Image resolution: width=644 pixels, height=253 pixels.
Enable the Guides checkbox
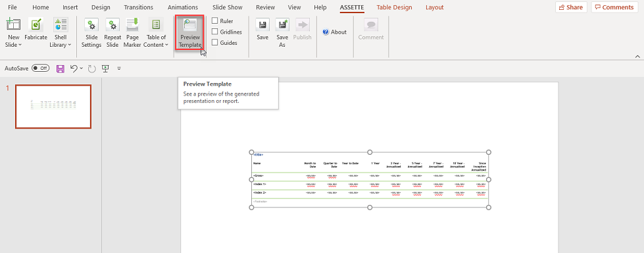click(x=215, y=42)
